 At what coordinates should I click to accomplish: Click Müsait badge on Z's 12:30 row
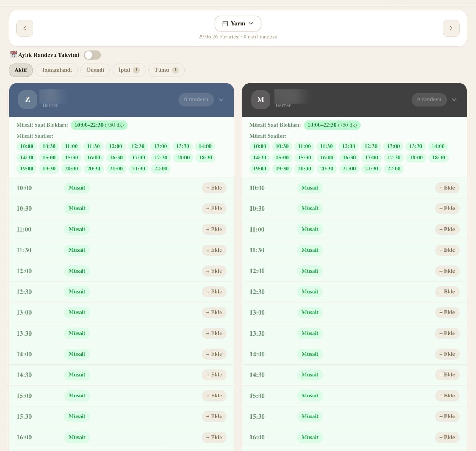click(x=77, y=292)
